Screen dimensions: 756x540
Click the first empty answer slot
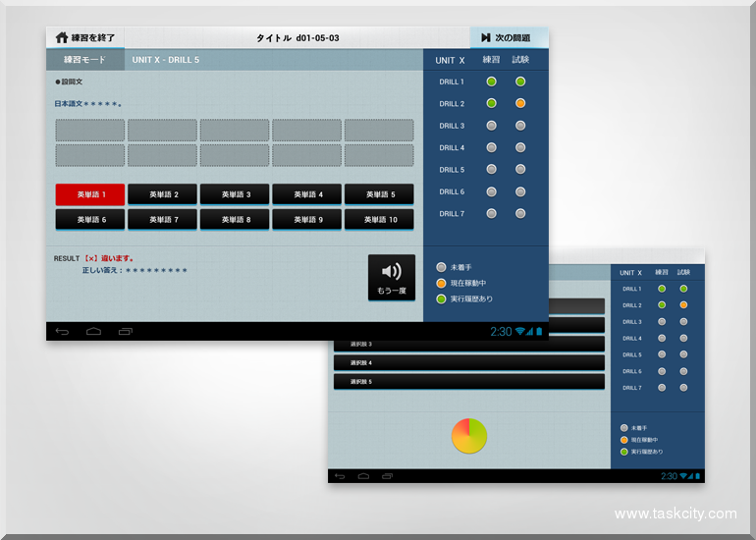click(x=89, y=130)
